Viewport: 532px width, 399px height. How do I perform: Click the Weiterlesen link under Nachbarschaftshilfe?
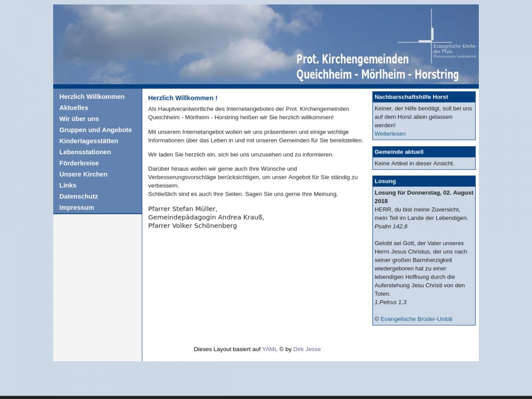[390, 134]
